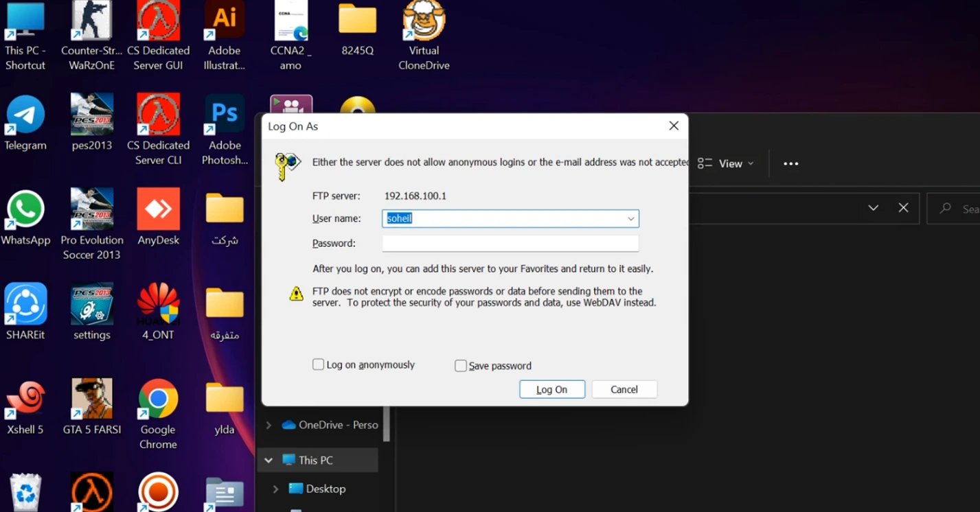The height and width of the screenshot is (512, 980).
Task: Open the This PC shortcut desktop icon
Action: point(25,36)
